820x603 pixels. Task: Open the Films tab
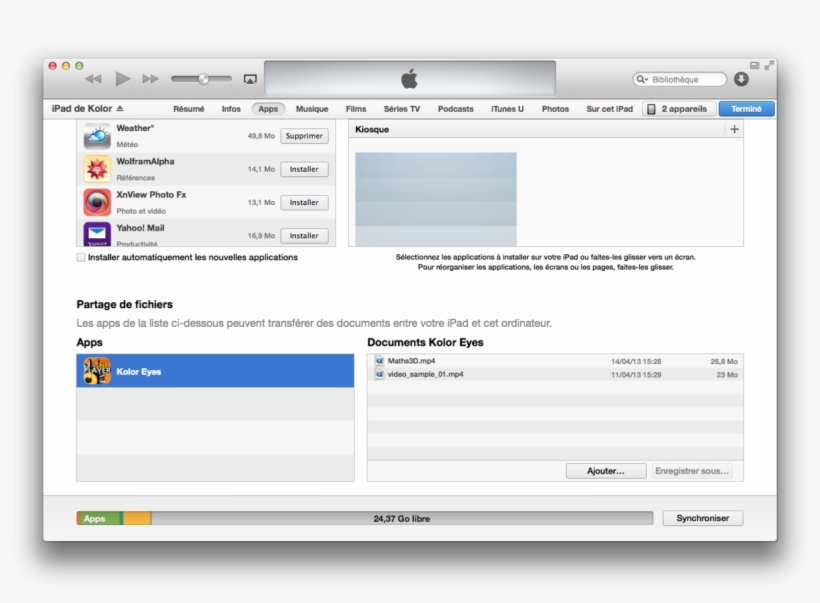(x=356, y=109)
